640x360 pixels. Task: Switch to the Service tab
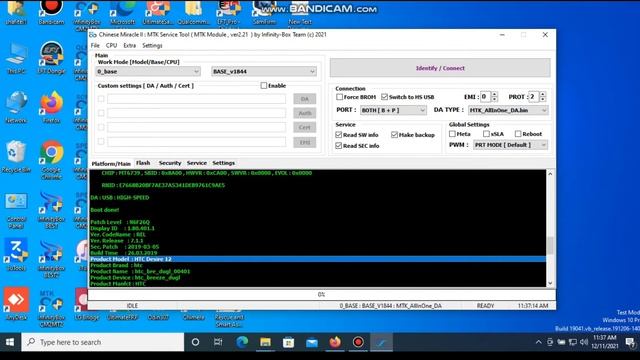pos(197,163)
